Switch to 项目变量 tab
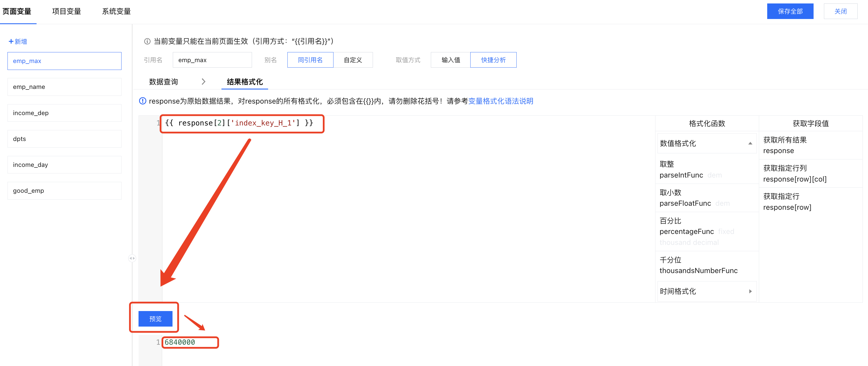 pyautogui.click(x=66, y=12)
